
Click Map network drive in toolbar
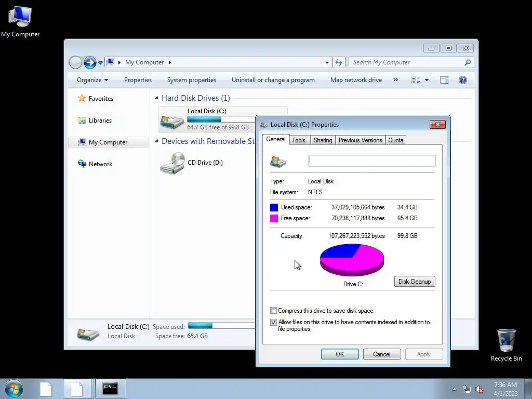356,80
